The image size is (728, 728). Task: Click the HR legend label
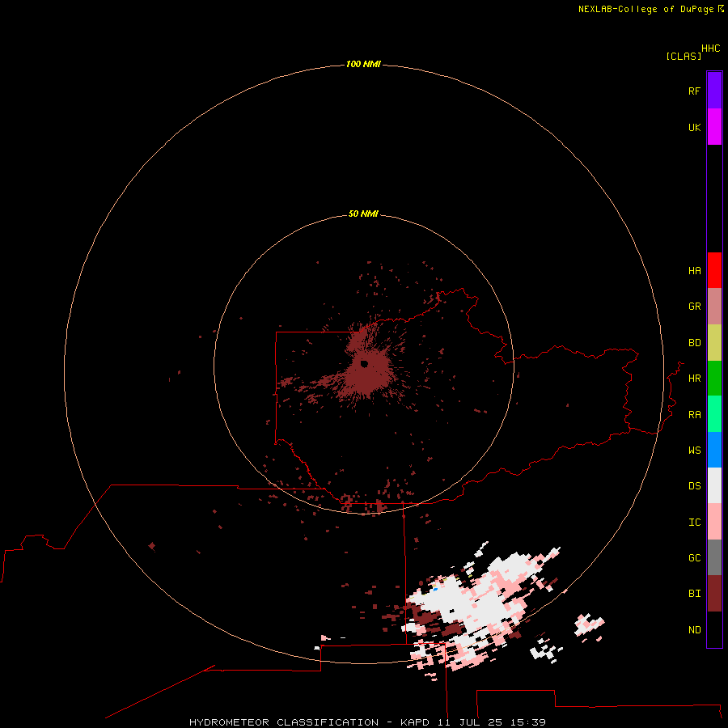coord(694,379)
